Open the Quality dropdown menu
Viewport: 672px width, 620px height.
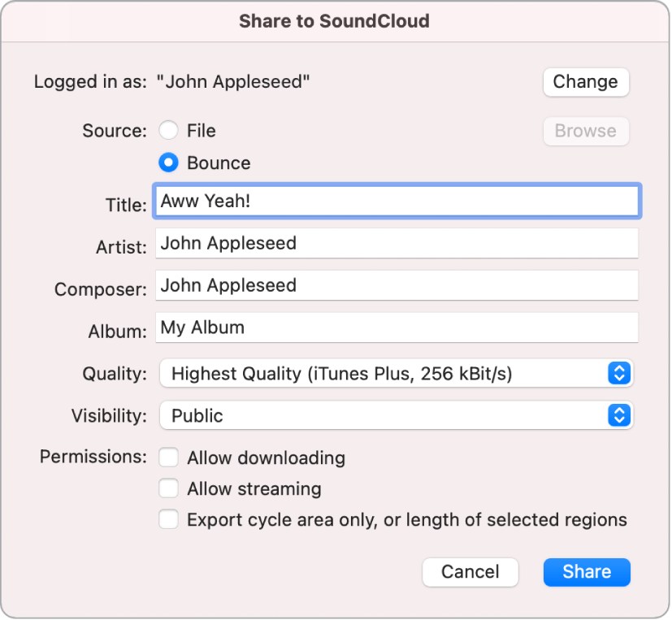point(396,374)
